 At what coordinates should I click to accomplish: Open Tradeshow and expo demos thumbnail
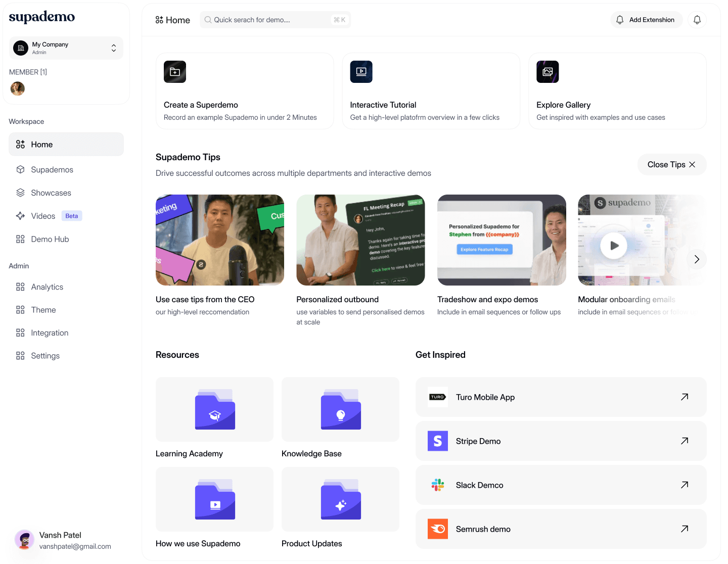[x=502, y=240]
